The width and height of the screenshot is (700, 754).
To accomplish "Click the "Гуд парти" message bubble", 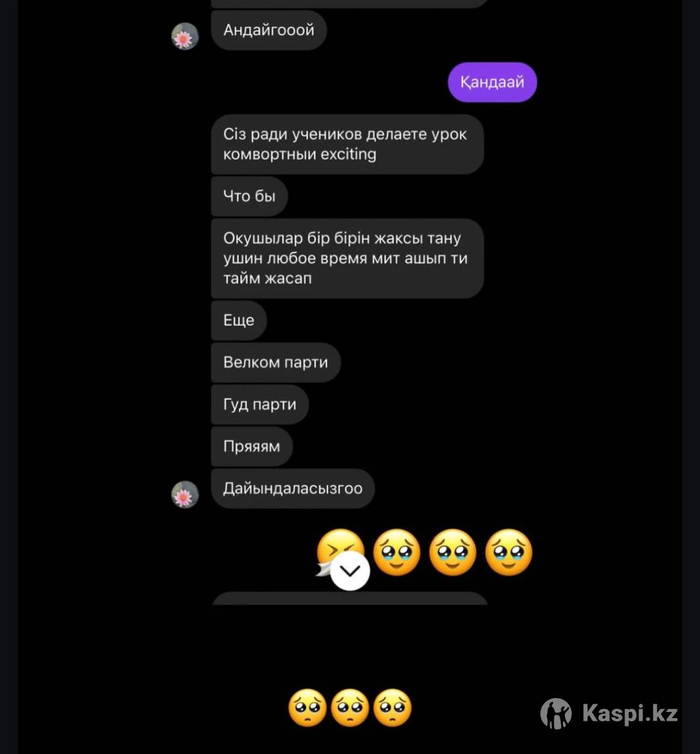I will (x=260, y=405).
